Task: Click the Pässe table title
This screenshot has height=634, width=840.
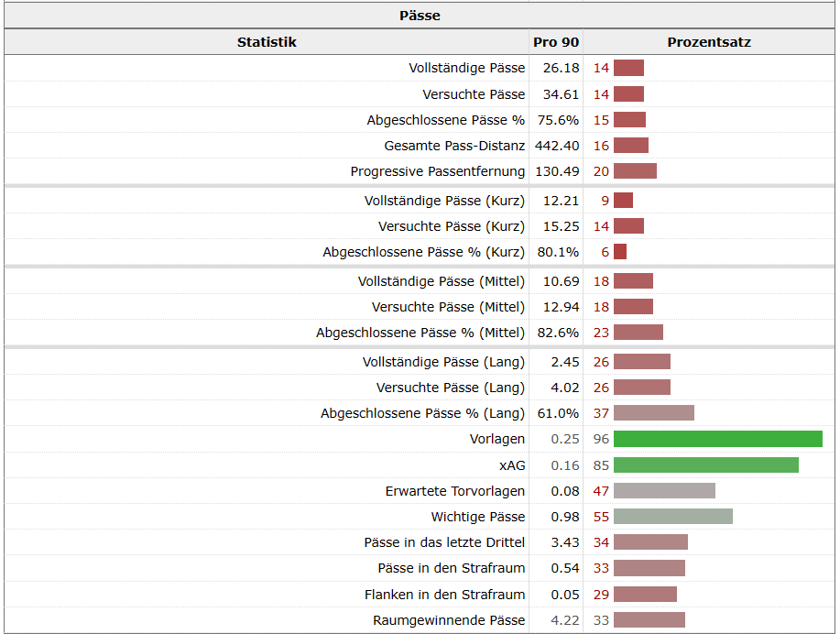Action: coord(420,16)
